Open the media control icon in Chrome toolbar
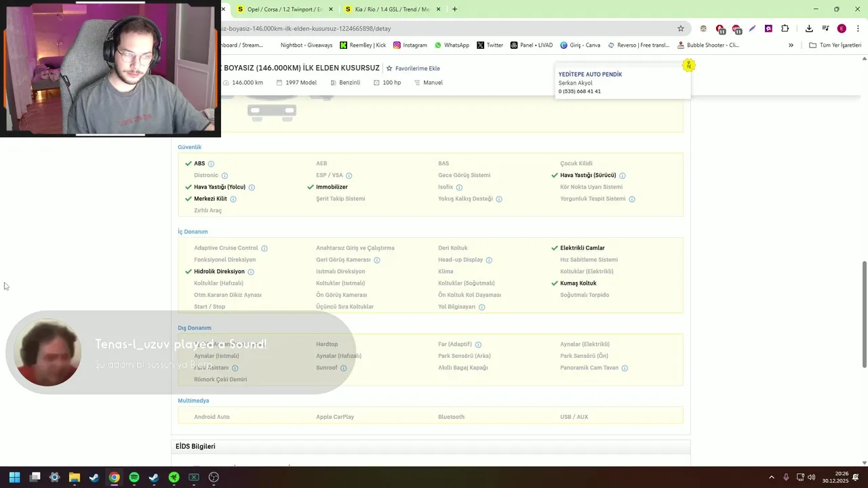The width and height of the screenshot is (868, 488). 825,28
